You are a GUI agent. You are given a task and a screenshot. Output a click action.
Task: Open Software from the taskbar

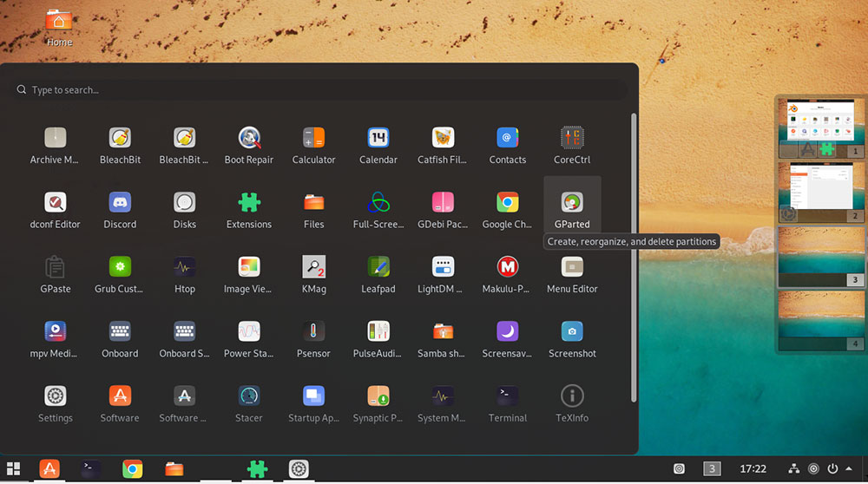pos(49,469)
